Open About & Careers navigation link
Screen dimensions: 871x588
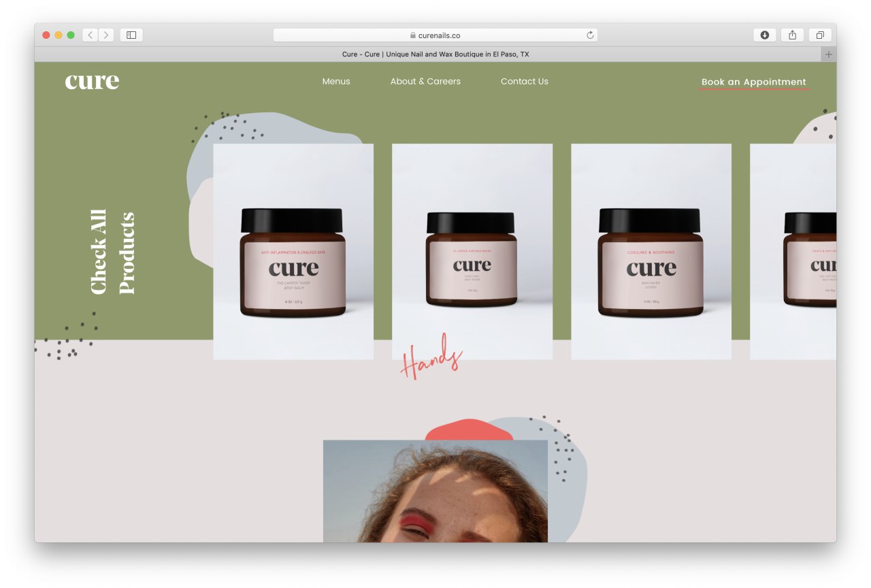point(425,82)
